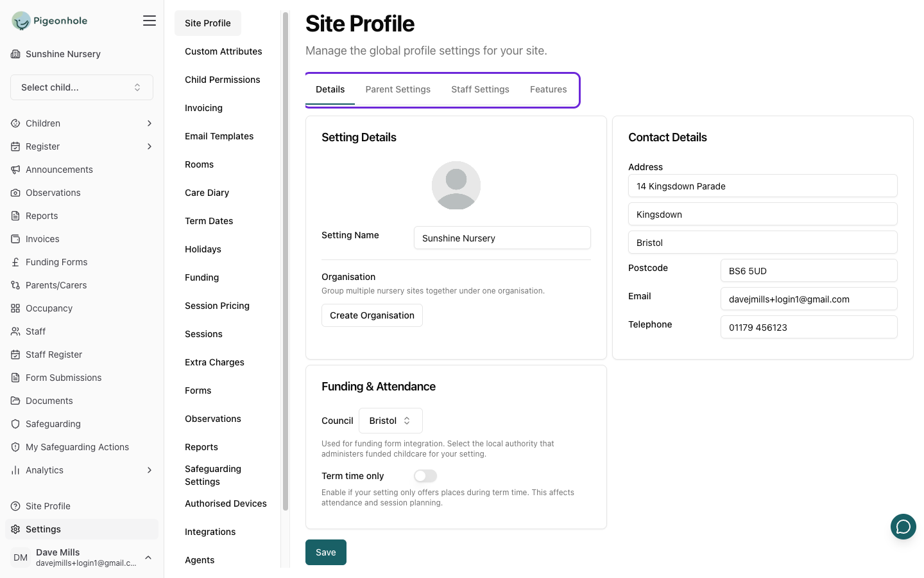
Task: Click the Sunshine Nursery building icon
Action: [x=15, y=54]
